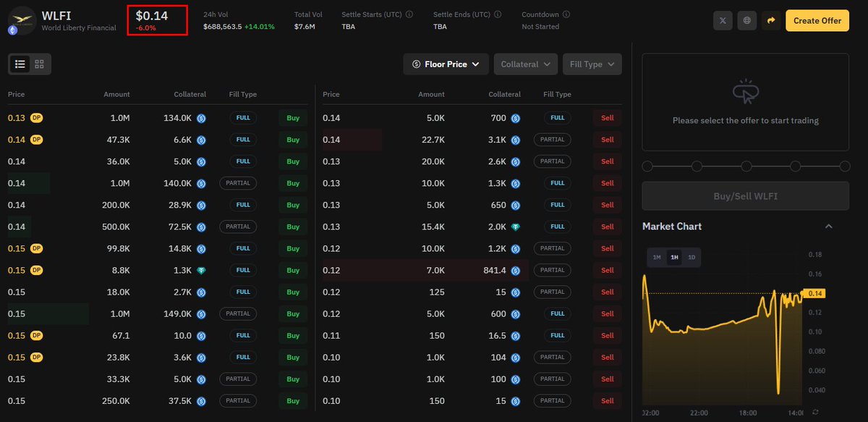This screenshot has height=422, width=868.
Task: Click Settle Starts info icon
Action: click(x=409, y=14)
